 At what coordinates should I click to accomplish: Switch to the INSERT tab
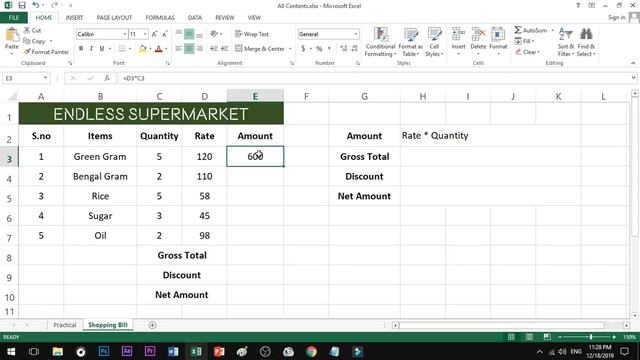click(x=74, y=18)
